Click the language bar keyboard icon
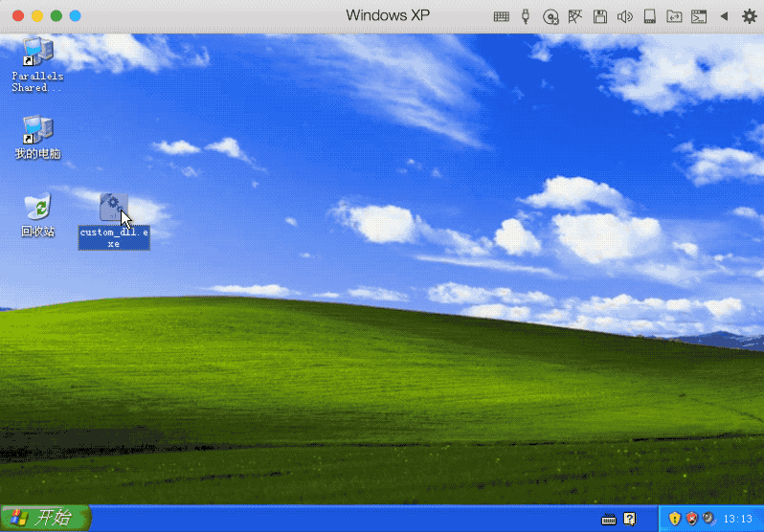 pos(609,520)
